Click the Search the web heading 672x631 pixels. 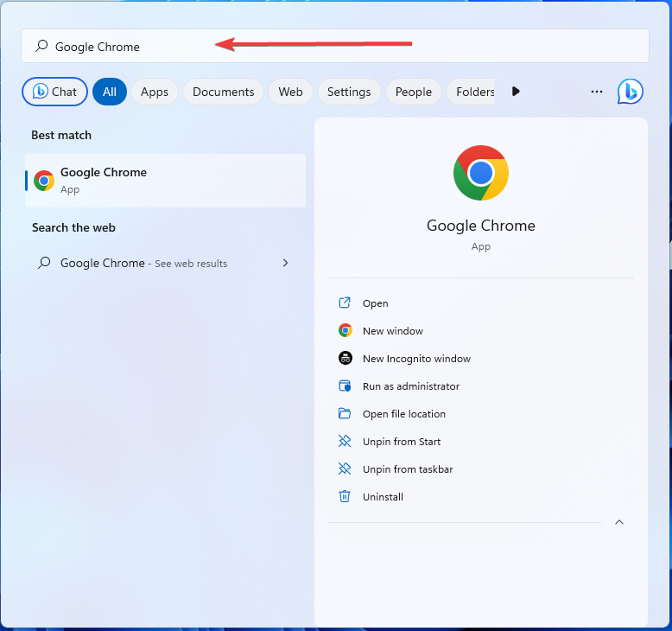click(73, 227)
